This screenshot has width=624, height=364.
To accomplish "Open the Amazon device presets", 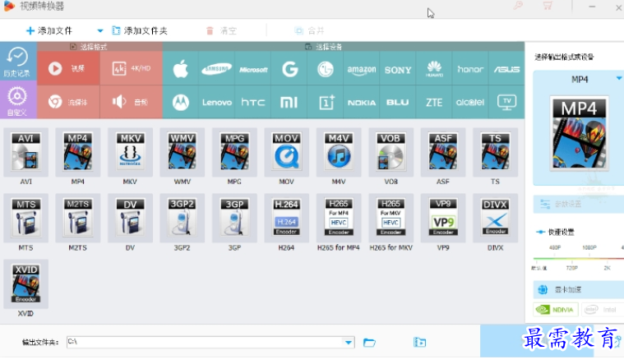I will coord(362,68).
